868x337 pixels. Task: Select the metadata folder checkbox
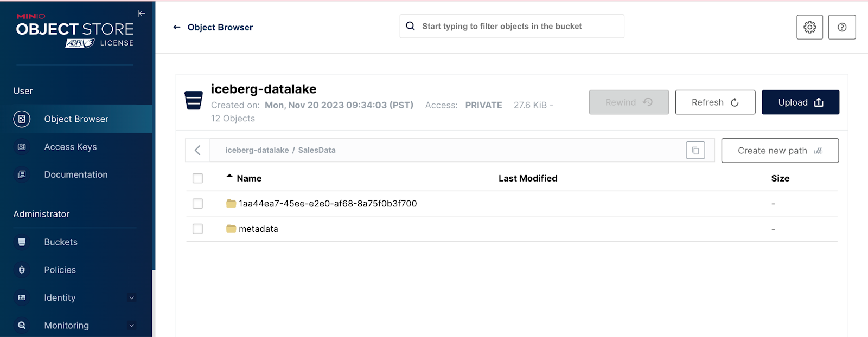(x=198, y=229)
